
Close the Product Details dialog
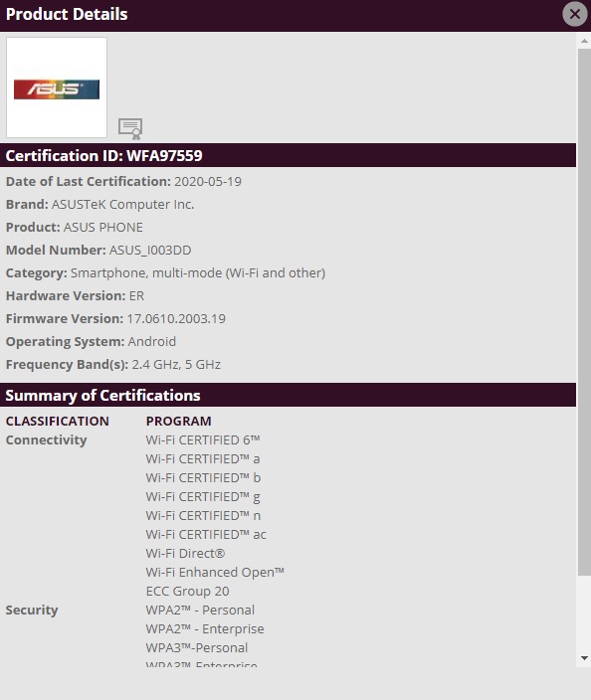tap(574, 14)
